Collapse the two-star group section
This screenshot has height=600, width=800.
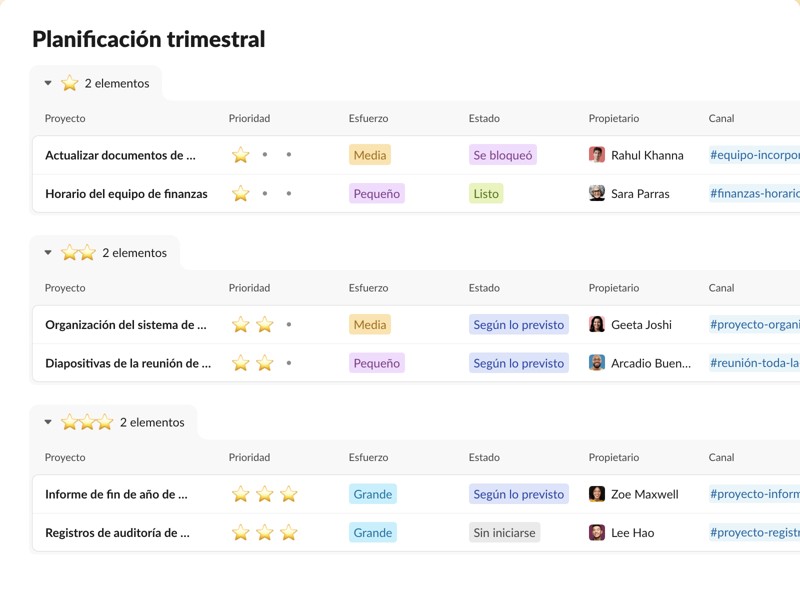[48, 253]
